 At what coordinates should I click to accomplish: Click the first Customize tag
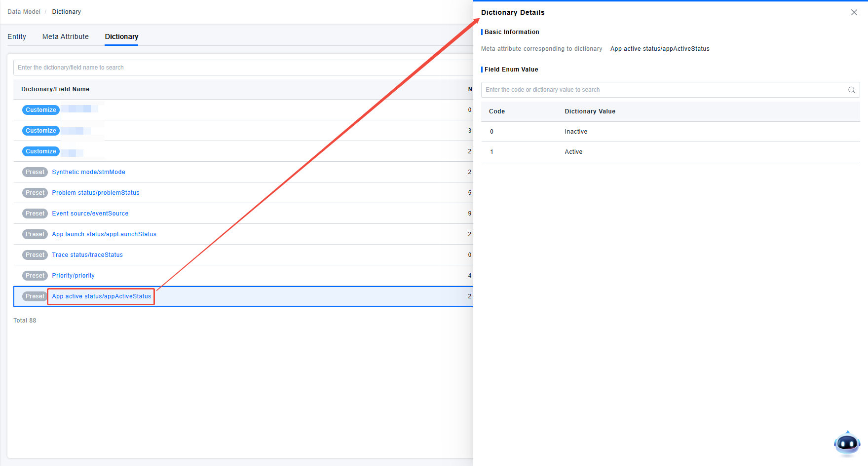pos(40,110)
